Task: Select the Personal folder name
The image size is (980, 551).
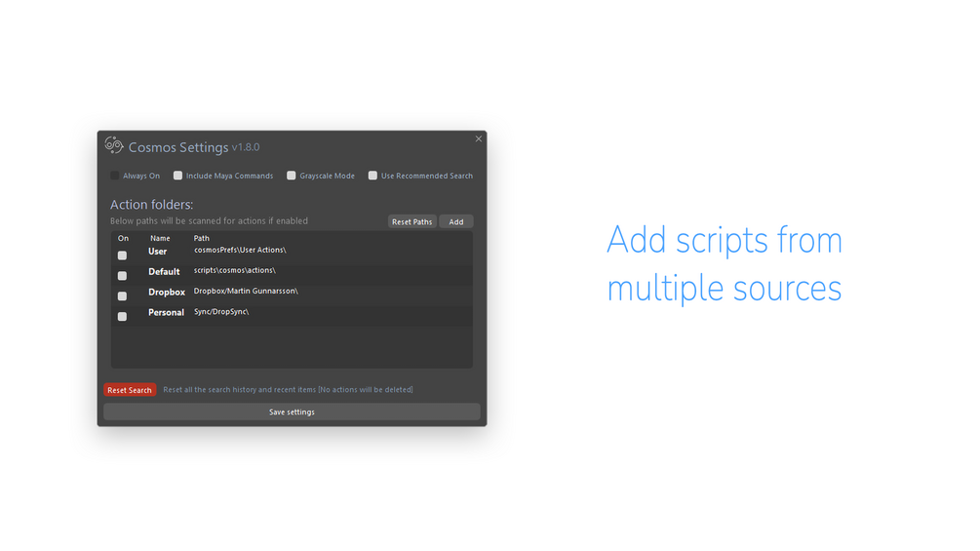Action: [166, 312]
